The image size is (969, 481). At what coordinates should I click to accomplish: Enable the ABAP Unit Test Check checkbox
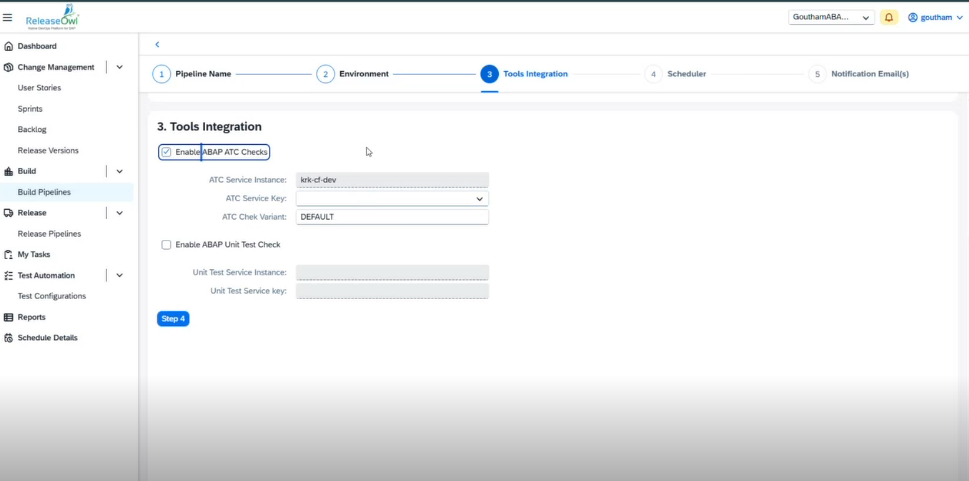click(x=166, y=244)
